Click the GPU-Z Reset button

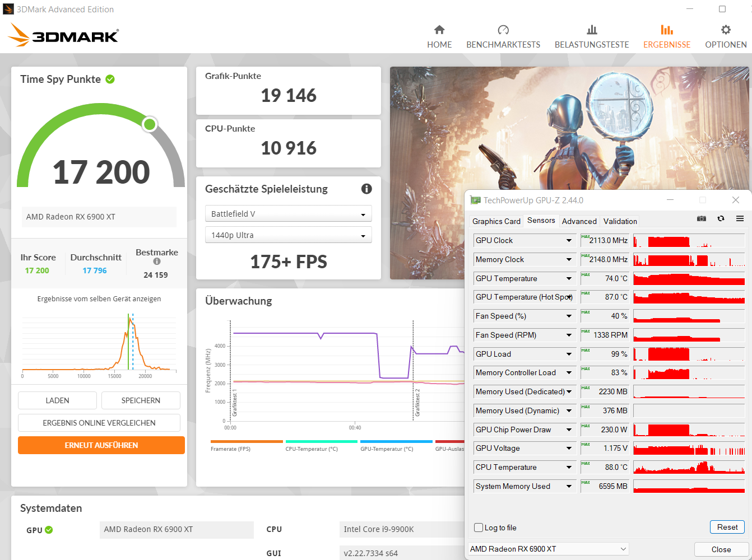point(727,527)
